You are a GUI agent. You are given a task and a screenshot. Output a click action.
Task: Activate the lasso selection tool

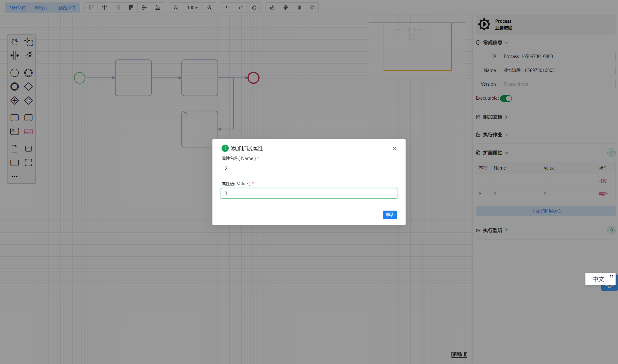[28, 41]
